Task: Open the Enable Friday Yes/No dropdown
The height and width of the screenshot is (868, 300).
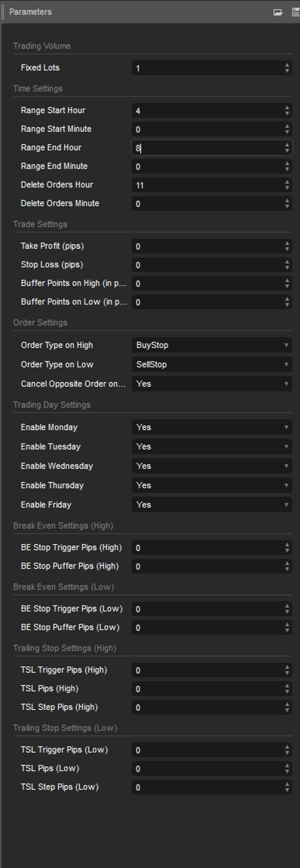Action: (211, 505)
